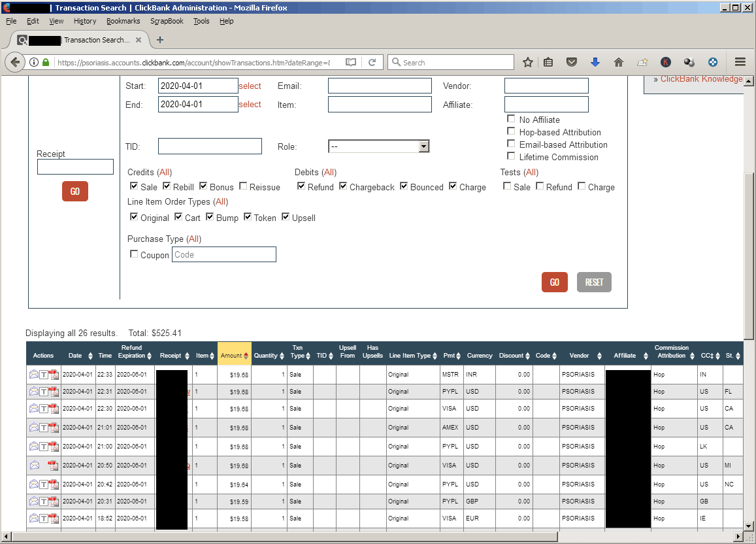Focus the TID input field
The image size is (756, 544).
[x=210, y=146]
